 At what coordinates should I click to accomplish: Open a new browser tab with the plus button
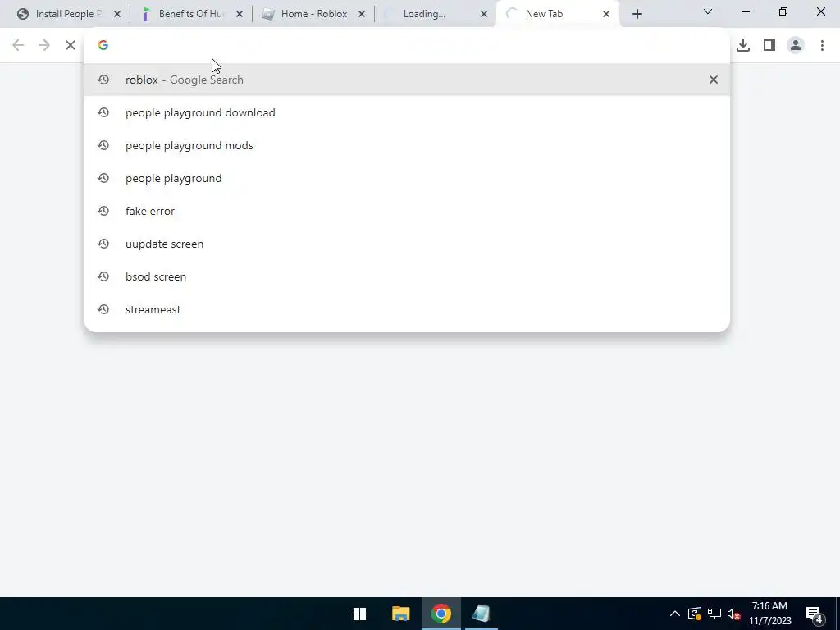coord(637,15)
